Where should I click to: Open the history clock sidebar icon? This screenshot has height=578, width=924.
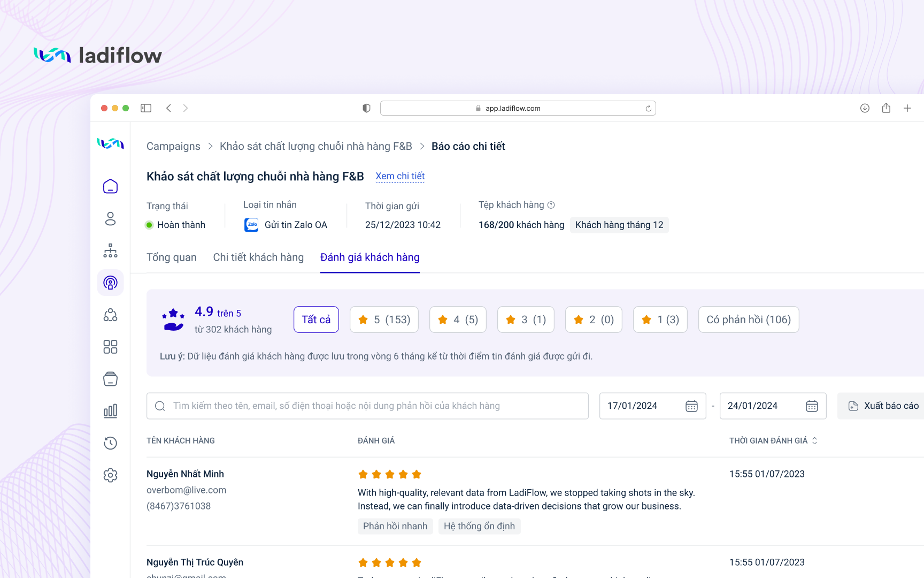(110, 443)
